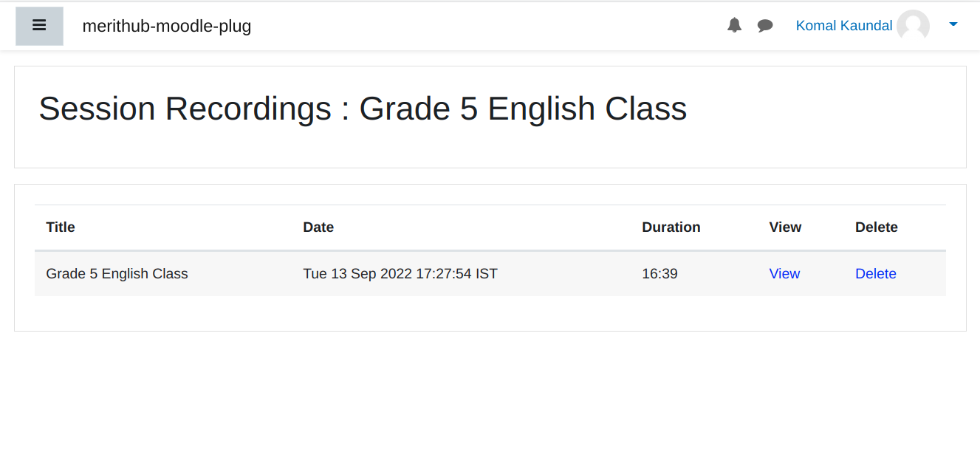Click the Tue 13 Sep 2022 date cell
The image size is (980, 463).
coord(400,274)
